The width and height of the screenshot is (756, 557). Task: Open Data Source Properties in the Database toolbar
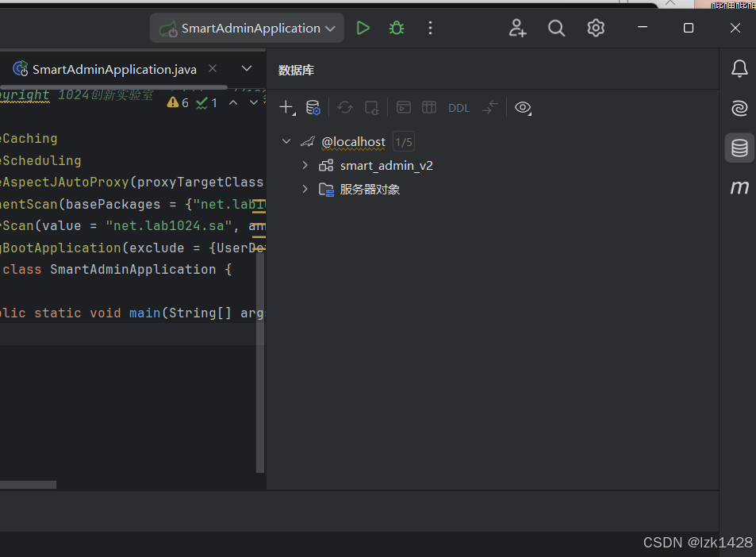[313, 107]
